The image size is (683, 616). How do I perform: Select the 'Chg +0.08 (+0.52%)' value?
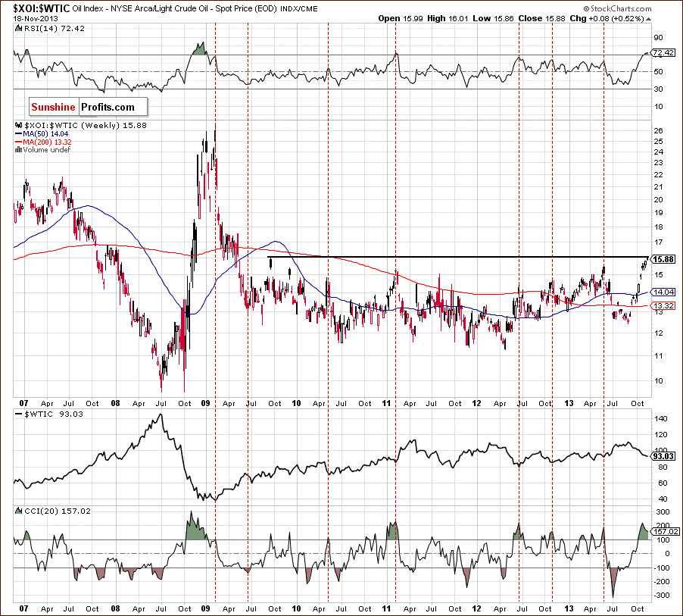click(x=607, y=19)
